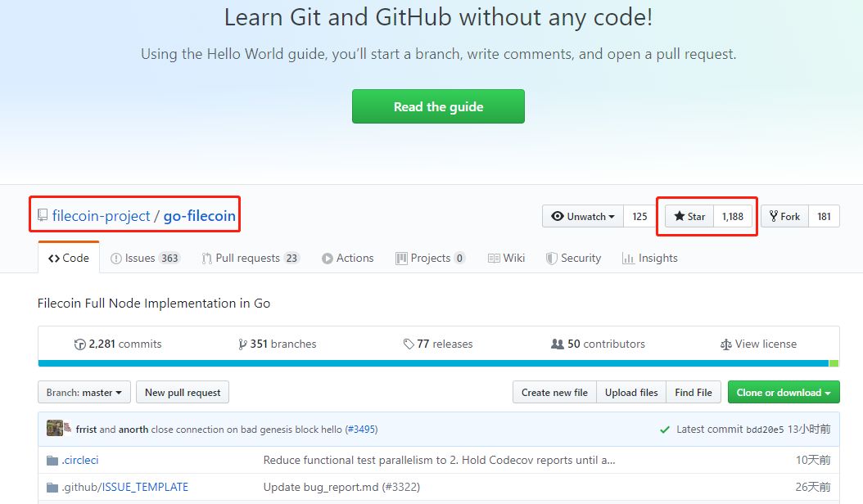The width and height of the screenshot is (863, 504).
Task: View the 125 watchers count
Action: (x=639, y=216)
